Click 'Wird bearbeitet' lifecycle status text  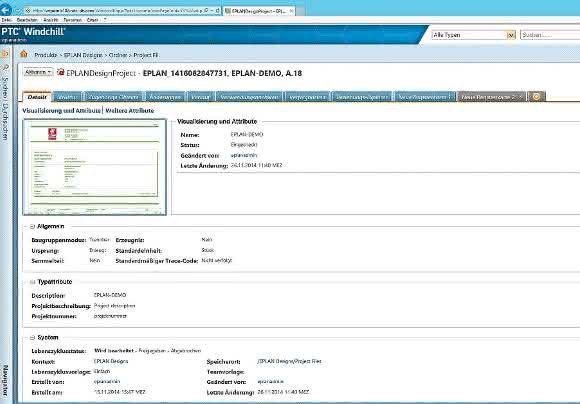tap(114, 350)
